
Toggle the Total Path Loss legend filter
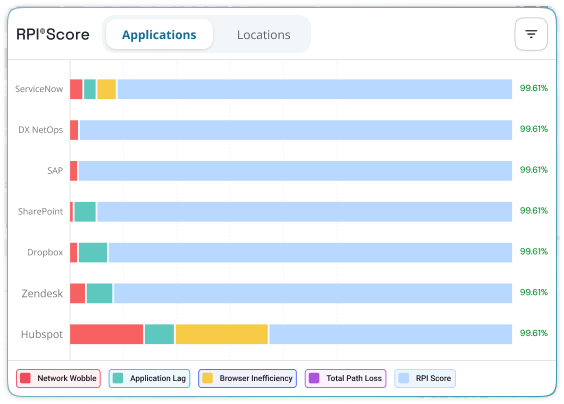[x=345, y=378]
